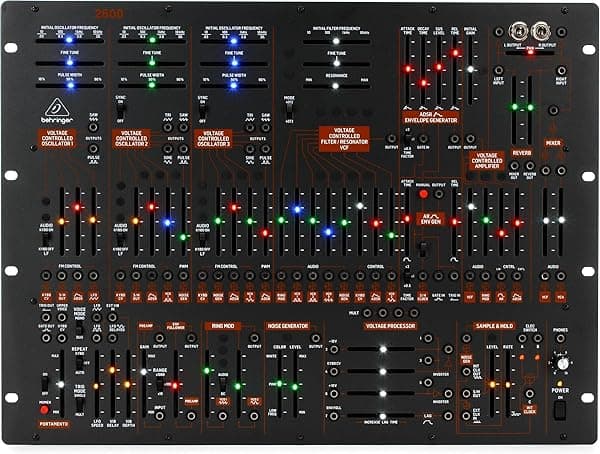Click the Preamp Input jack

point(160,416)
